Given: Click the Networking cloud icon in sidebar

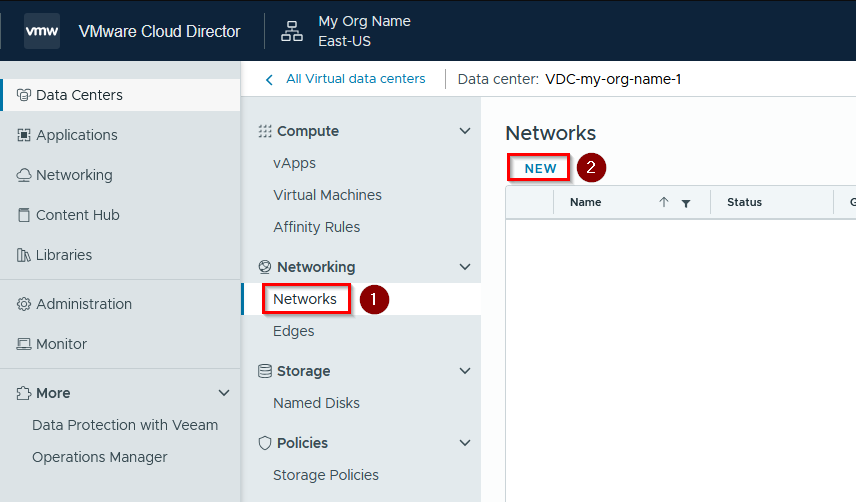Looking at the screenshot, I should click(23, 175).
